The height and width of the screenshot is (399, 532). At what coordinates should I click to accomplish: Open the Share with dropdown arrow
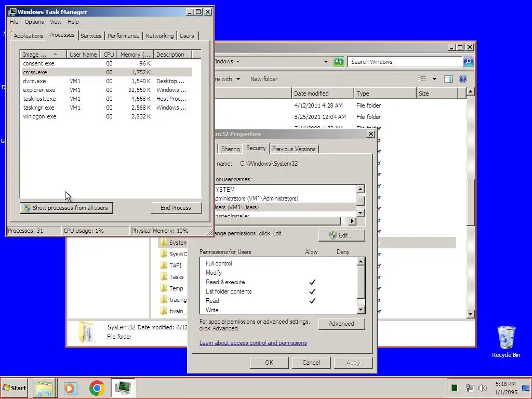coord(238,79)
